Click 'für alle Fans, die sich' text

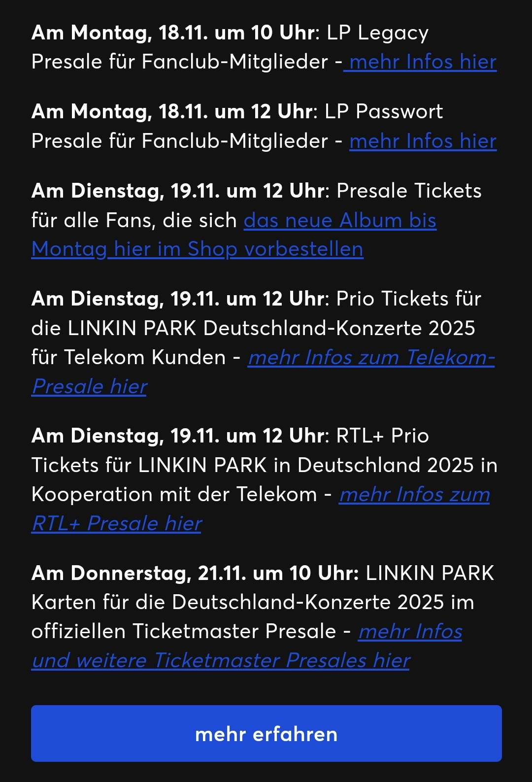(134, 220)
